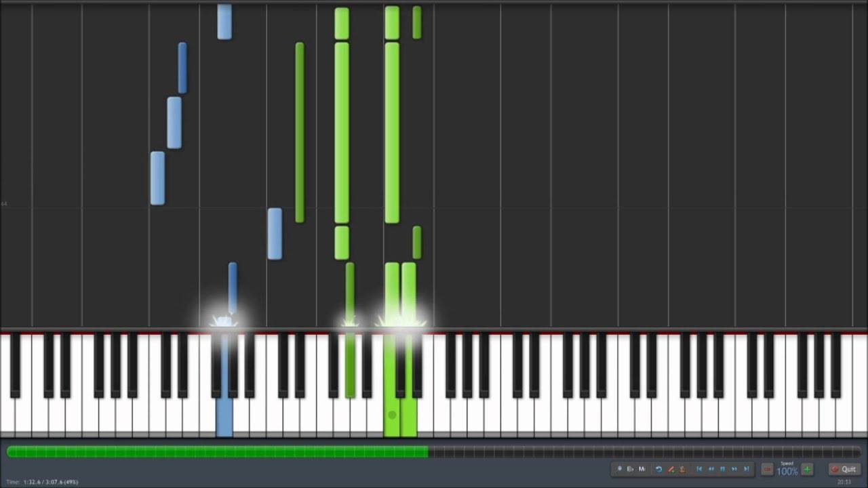Seek within the green song progress bar
The width and height of the screenshot is (868, 488).
218,451
